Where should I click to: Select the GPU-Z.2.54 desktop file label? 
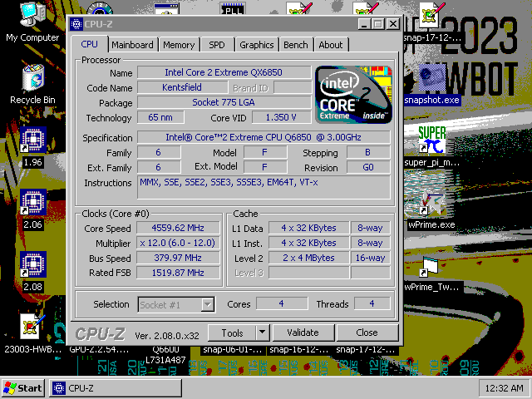[x=99, y=349]
